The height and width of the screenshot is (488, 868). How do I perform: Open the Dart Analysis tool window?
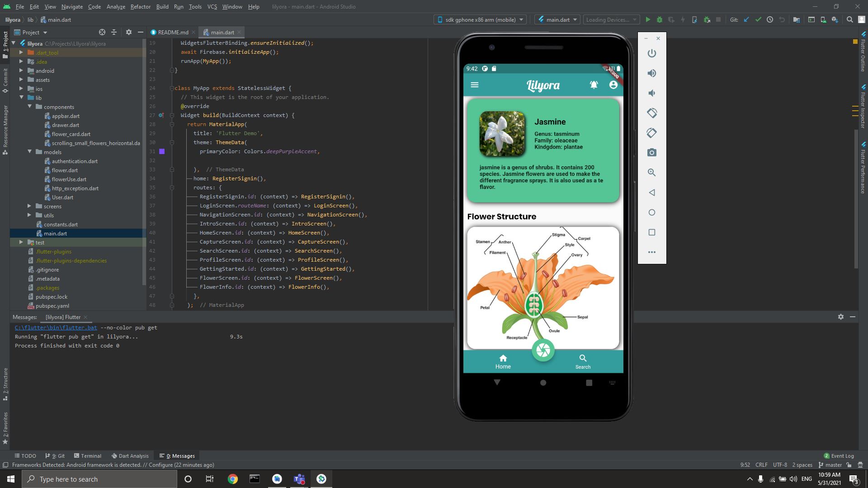pyautogui.click(x=130, y=455)
